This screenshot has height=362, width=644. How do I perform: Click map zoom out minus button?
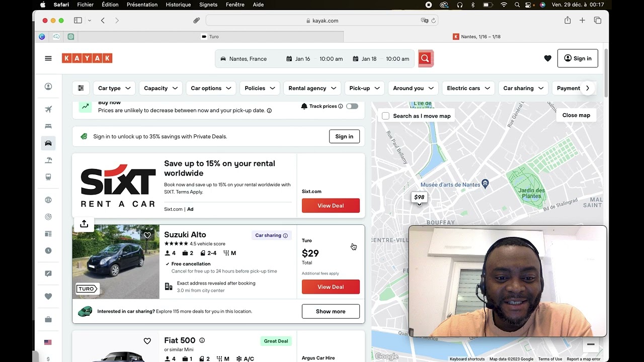[x=591, y=344]
